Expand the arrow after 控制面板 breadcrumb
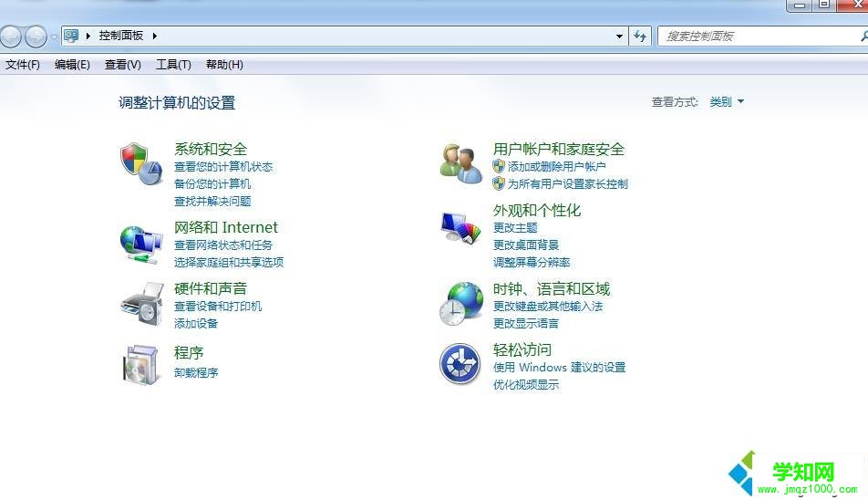 (154, 36)
